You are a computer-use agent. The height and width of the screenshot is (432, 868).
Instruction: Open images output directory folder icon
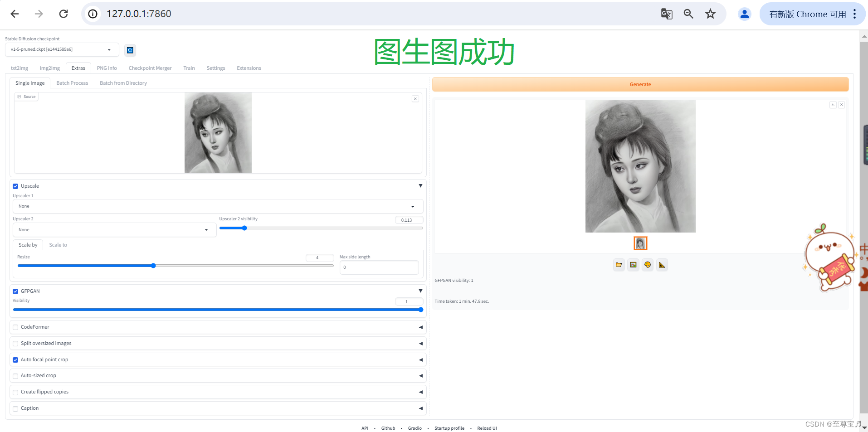tap(619, 265)
